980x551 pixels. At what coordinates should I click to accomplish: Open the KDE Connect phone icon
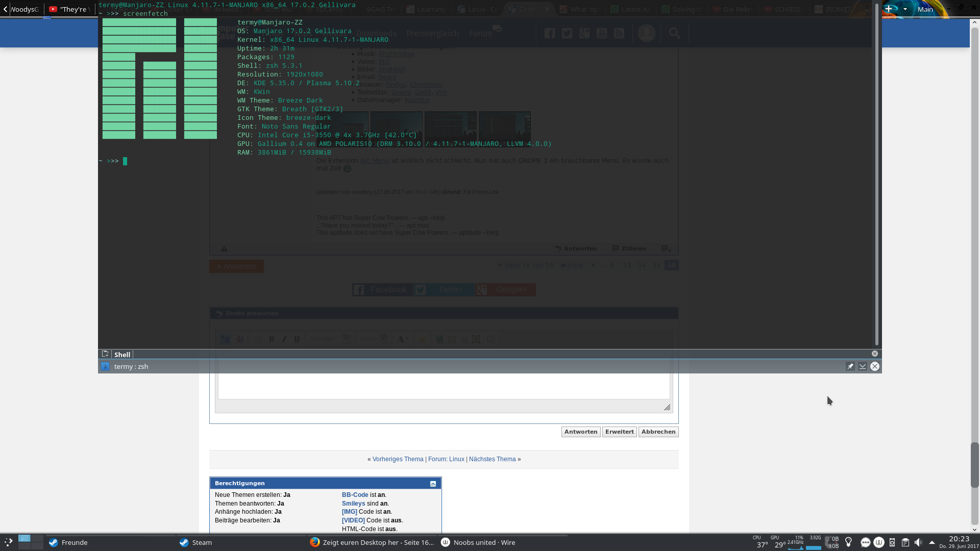pyautogui.click(x=892, y=542)
